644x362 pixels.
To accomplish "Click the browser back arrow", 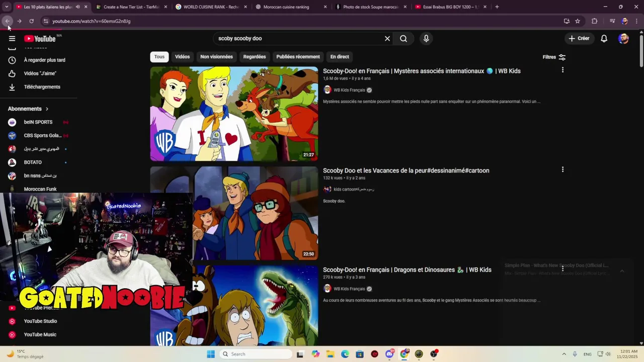I will point(7,21).
